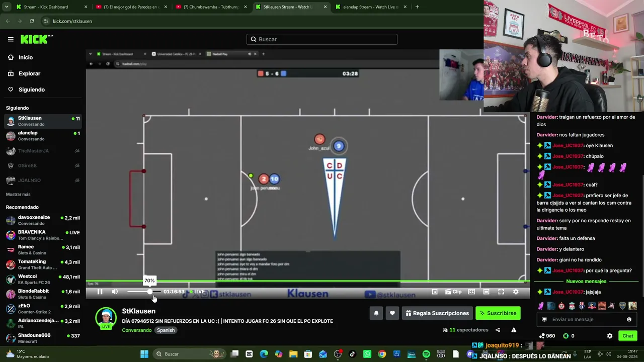
Task: Open alanelap channel in Siguiendo list
Action: tap(42, 136)
